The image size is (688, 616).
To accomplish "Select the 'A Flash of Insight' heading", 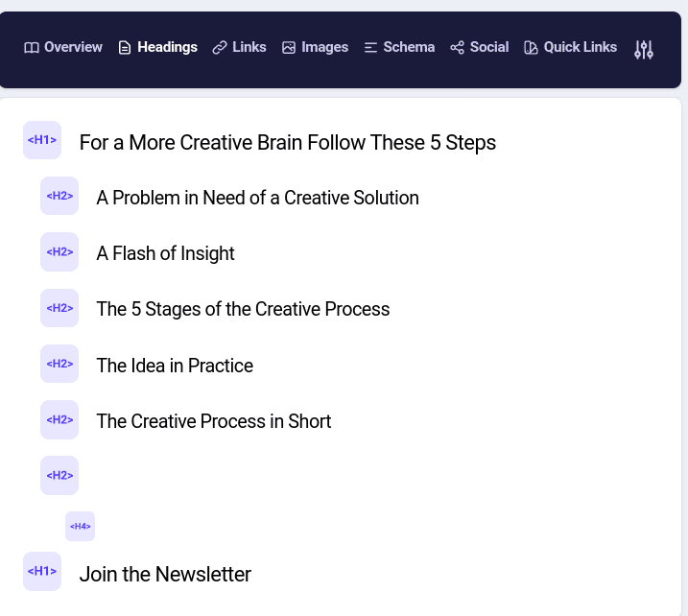I will point(165,253).
